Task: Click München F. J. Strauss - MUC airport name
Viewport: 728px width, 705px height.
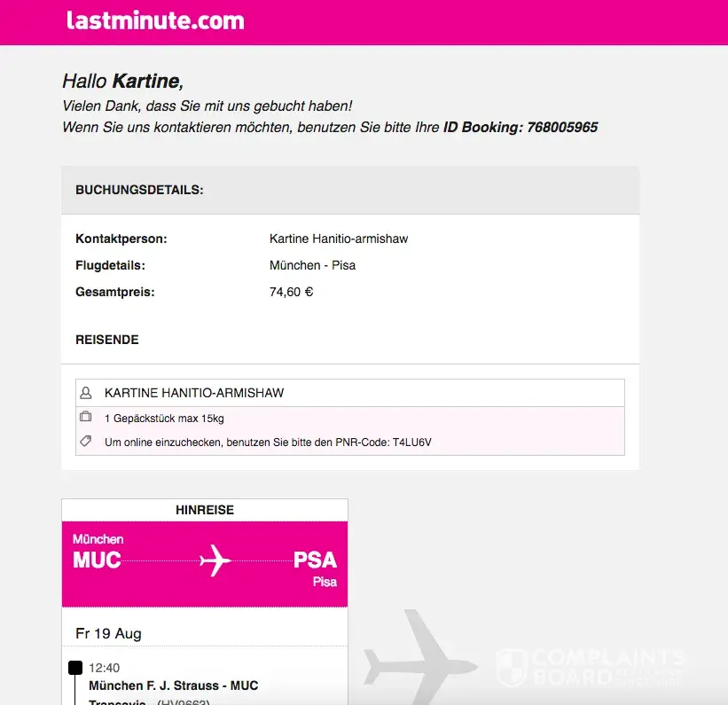Action: click(x=174, y=685)
